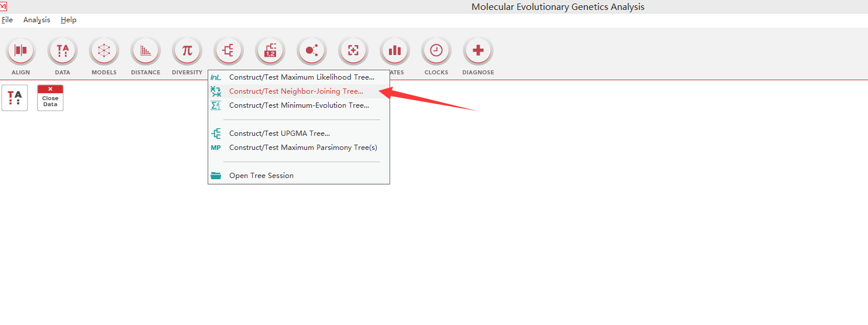Click the Close Data button
Screen dimensions: 868x325
coord(50,97)
